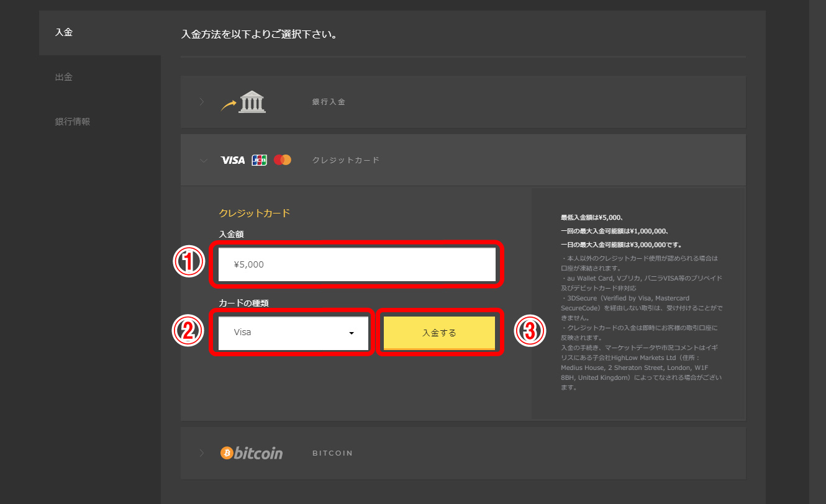Click the クレジットカード header label
Viewport: 826px width, 504px height.
(345, 160)
